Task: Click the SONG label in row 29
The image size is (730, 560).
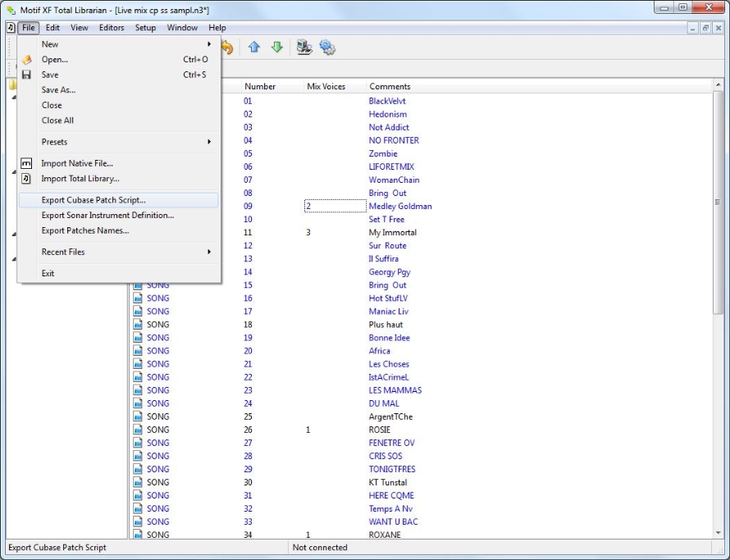Action: pyautogui.click(x=157, y=469)
